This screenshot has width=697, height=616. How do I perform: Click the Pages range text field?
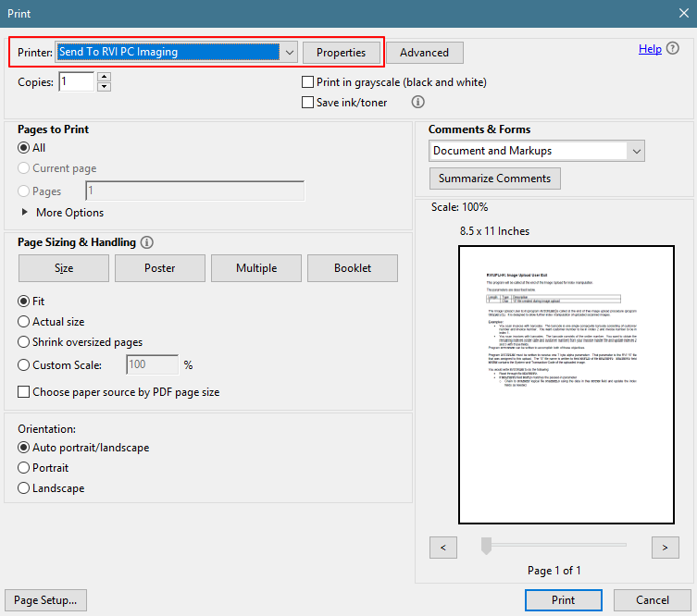(x=195, y=191)
